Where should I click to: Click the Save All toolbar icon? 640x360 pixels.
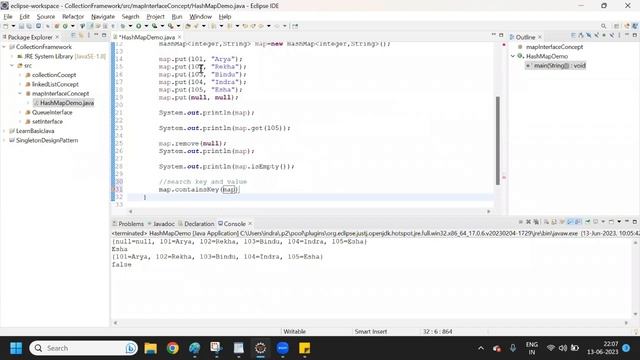point(29,26)
